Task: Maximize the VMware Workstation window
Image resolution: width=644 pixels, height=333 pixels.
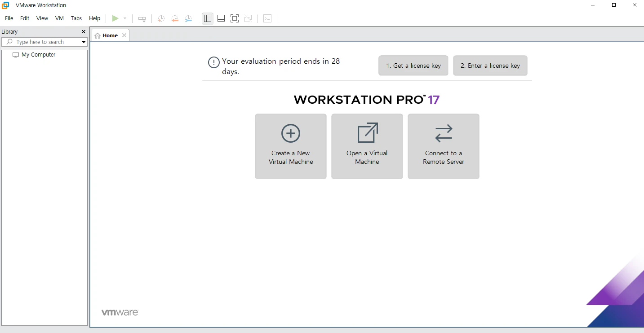Action: pos(614,5)
